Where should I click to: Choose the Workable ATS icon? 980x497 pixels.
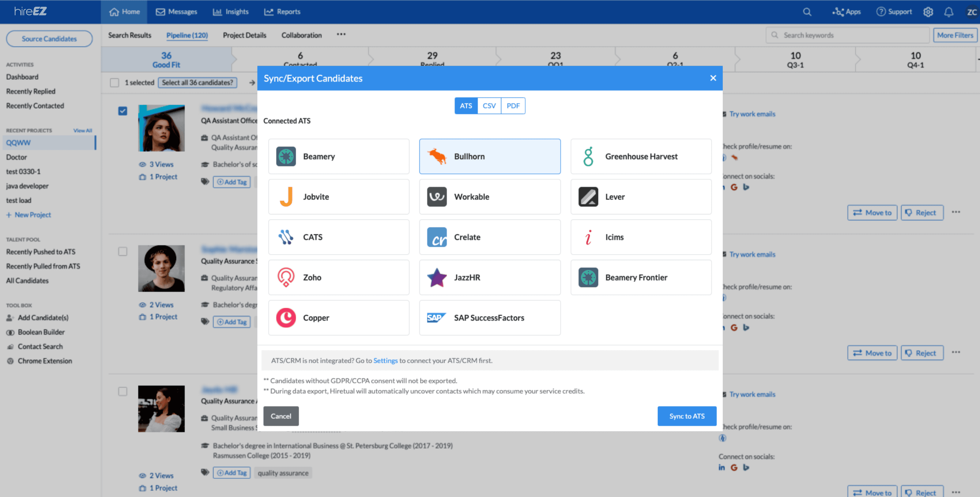coord(437,197)
